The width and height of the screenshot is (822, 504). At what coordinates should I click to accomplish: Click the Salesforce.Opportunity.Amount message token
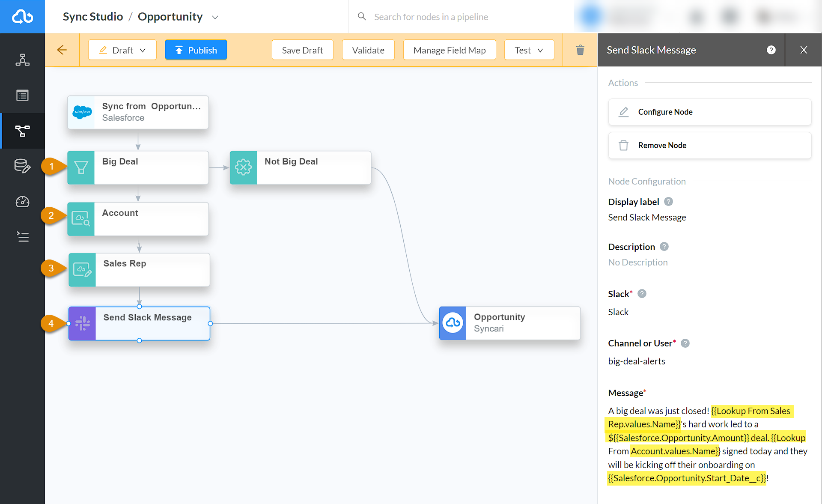679,438
